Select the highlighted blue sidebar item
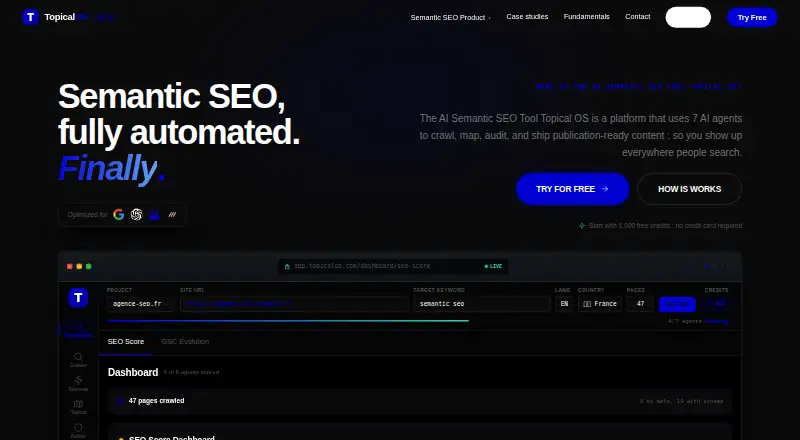 (78, 331)
